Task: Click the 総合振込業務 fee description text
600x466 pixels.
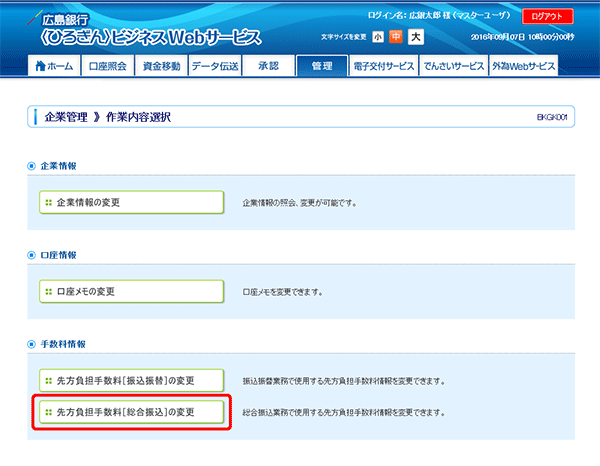Action: click(x=344, y=413)
